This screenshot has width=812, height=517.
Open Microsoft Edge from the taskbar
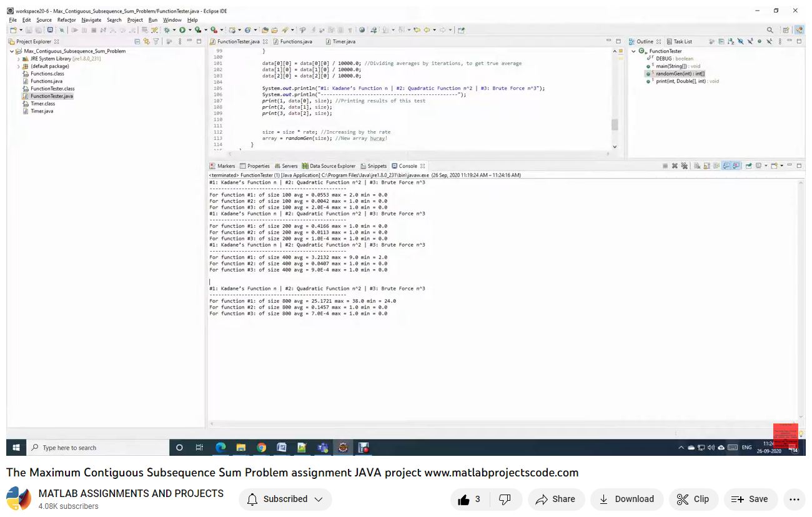pos(220,448)
